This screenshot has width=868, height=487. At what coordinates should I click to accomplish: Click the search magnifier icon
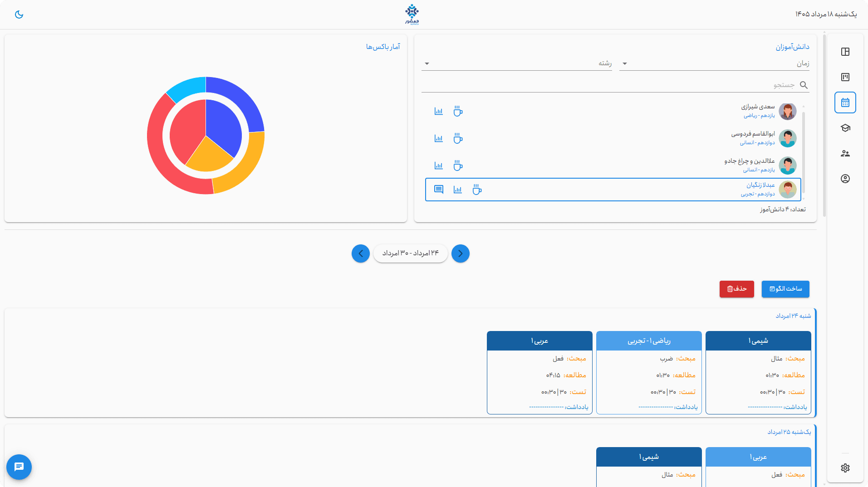tap(804, 85)
